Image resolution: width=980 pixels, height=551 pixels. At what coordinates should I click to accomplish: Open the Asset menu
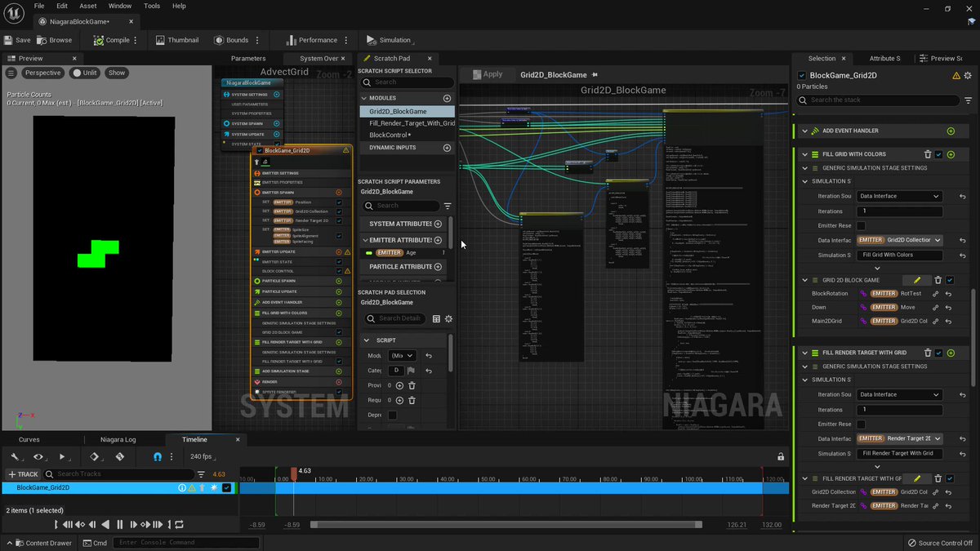click(x=88, y=6)
